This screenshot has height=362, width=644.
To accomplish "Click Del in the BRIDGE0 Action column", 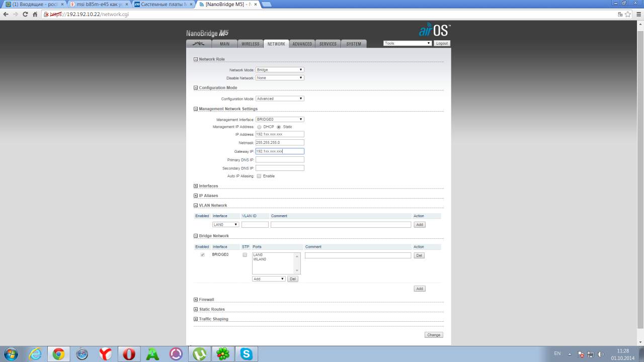I will click(419, 255).
